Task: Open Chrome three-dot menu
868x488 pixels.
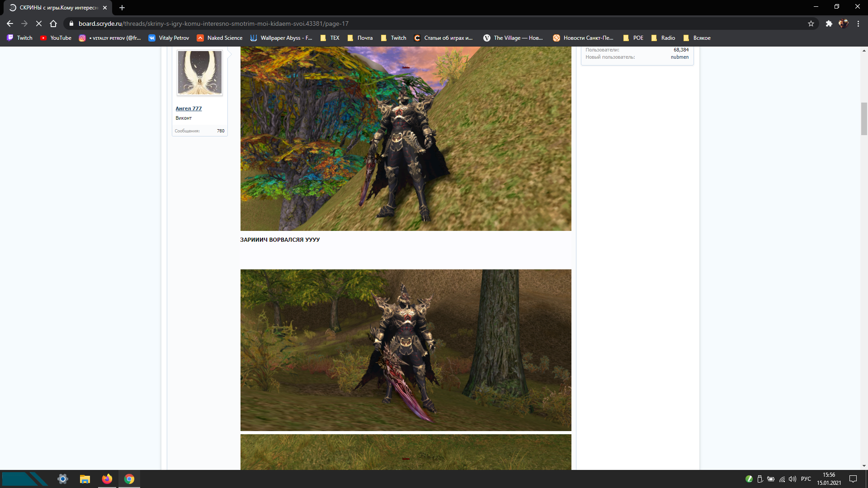Action: [x=858, y=23]
